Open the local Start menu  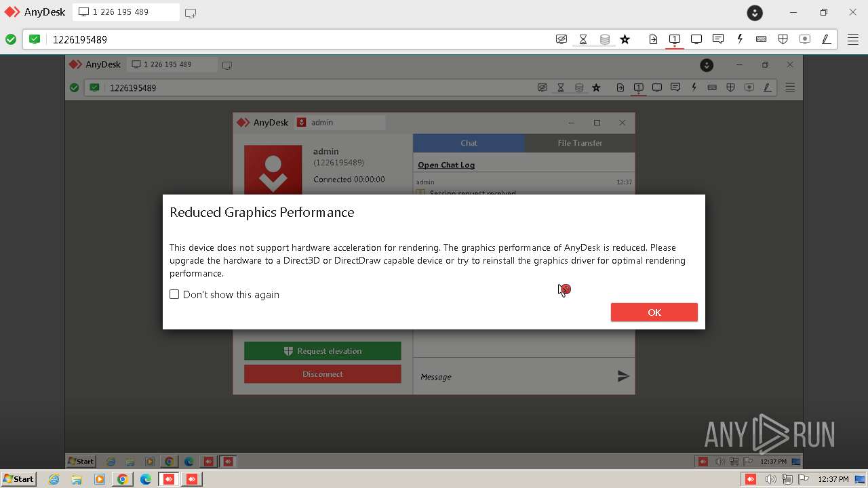[19, 479]
